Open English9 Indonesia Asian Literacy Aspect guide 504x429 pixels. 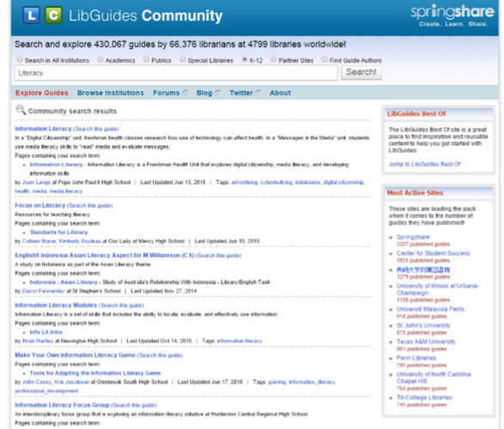pyautogui.click(x=105, y=256)
